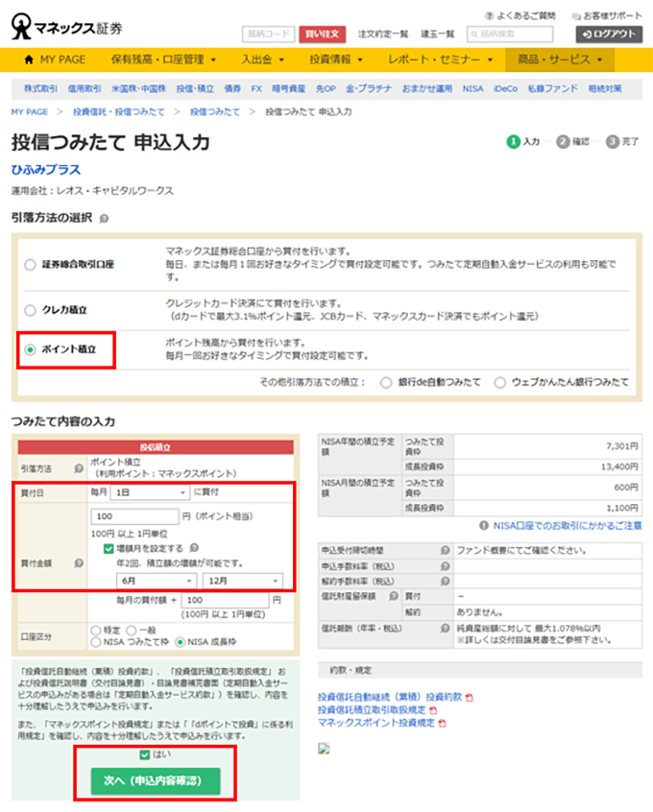
Task: Click the Monex Securities logo
Action: tap(67, 27)
